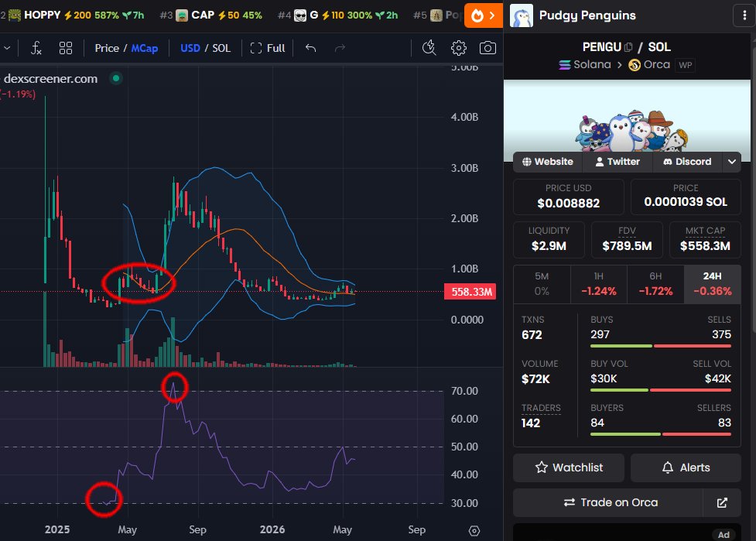Click the TXNS 672 value
Viewport: 756px width, 541px height.
click(x=532, y=335)
